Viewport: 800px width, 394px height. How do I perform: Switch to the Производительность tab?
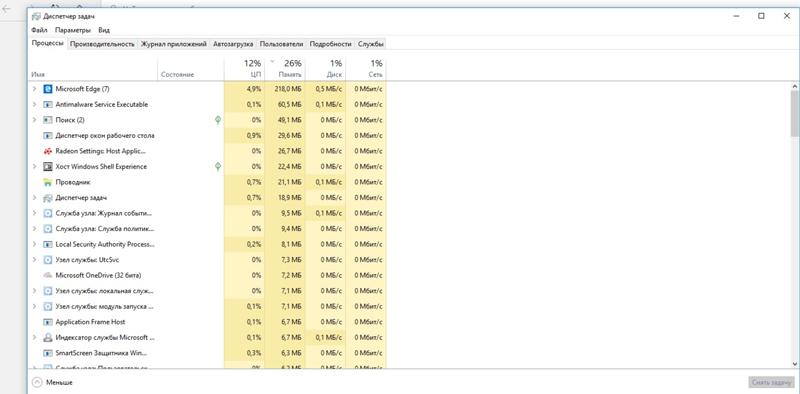pyautogui.click(x=103, y=44)
